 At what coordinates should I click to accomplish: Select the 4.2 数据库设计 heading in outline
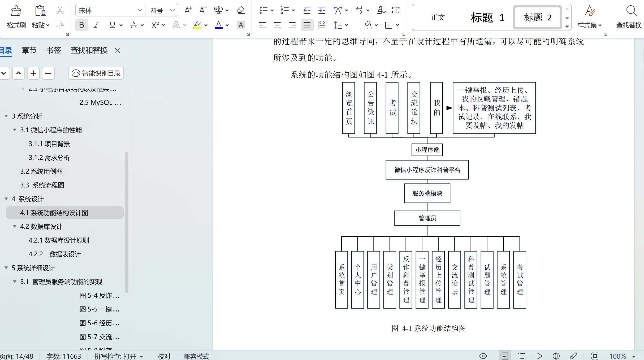tap(41, 227)
